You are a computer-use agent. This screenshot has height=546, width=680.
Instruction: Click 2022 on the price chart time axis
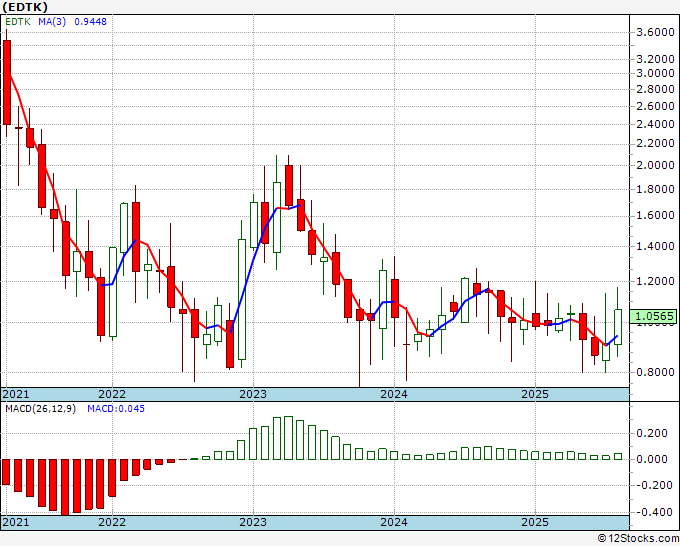pos(112,394)
